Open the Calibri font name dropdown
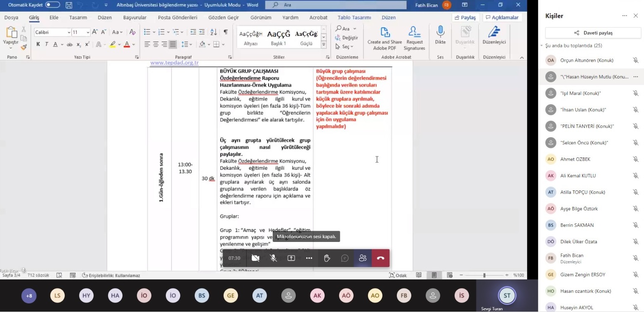Screen dimensions: 644x312 click(68, 32)
